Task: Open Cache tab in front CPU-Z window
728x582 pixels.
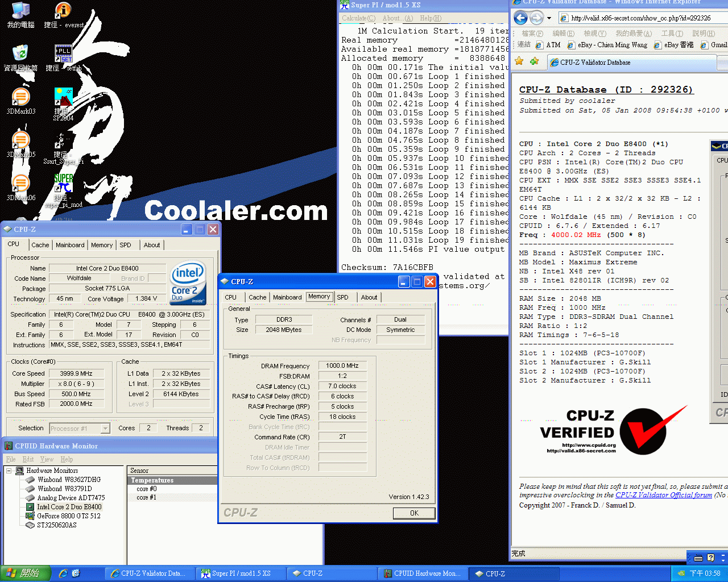Action: pyautogui.click(x=257, y=297)
